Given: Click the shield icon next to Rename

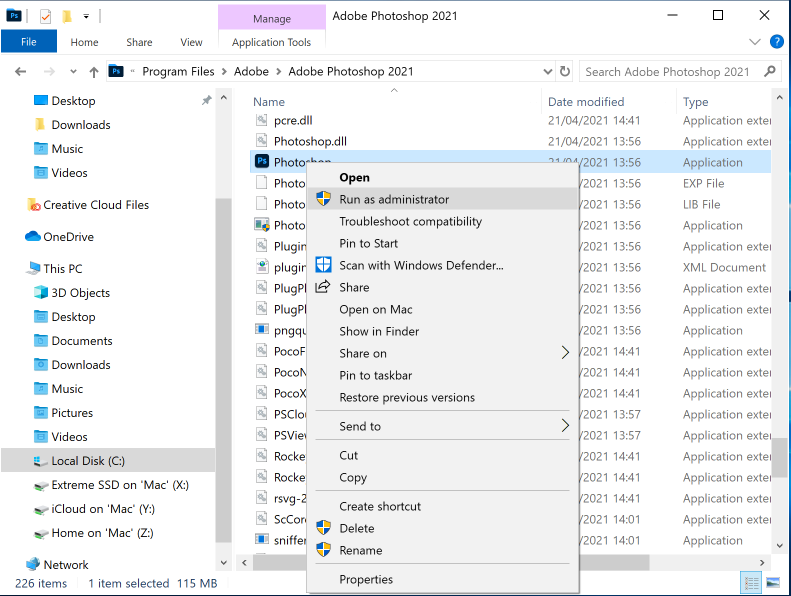Looking at the screenshot, I should tap(323, 550).
